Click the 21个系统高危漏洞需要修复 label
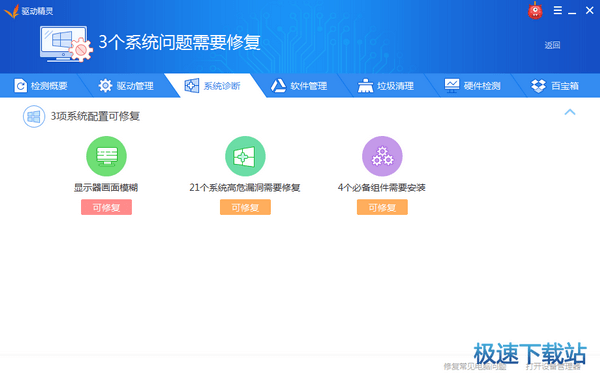Screen dimensions: 600x378 (245, 187)
